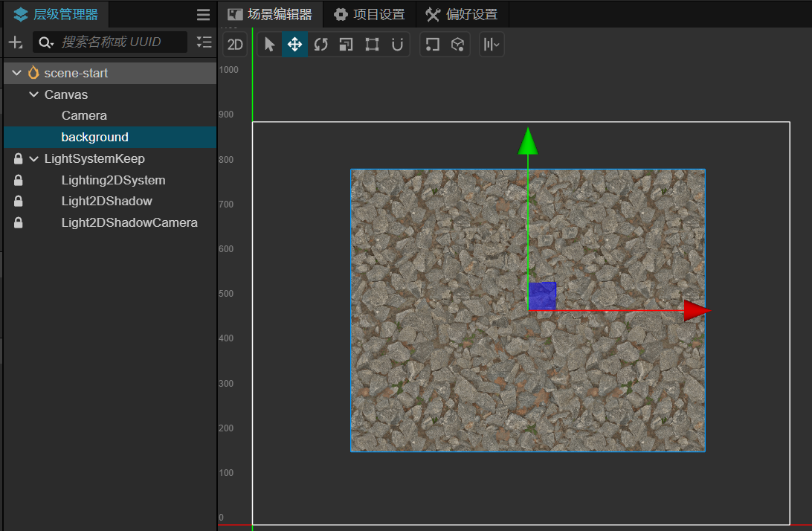
Task: Toggle 2D view mode button
Action: pyautogui.click(x=235, y=45)
